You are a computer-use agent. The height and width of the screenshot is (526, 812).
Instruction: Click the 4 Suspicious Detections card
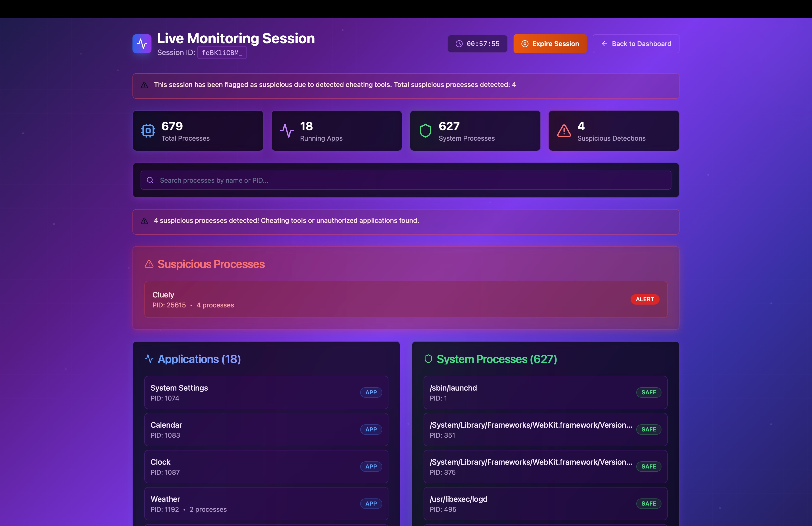pyautogui.click(x=614, y=130)
